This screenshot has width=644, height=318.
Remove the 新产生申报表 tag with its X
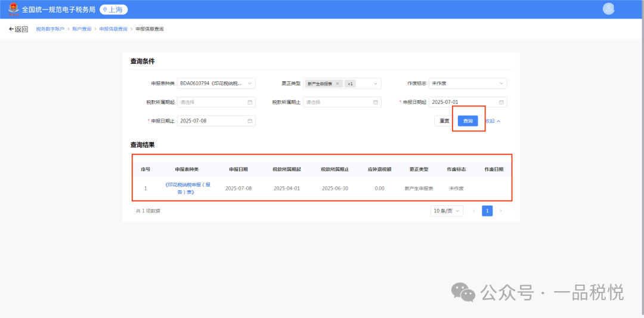tap(338, 84)
